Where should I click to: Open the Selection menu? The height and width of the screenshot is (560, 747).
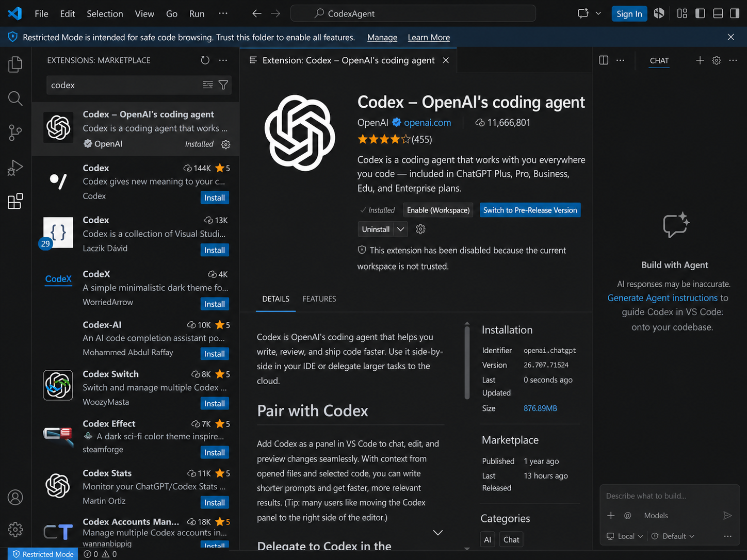(x=105, y=14)
